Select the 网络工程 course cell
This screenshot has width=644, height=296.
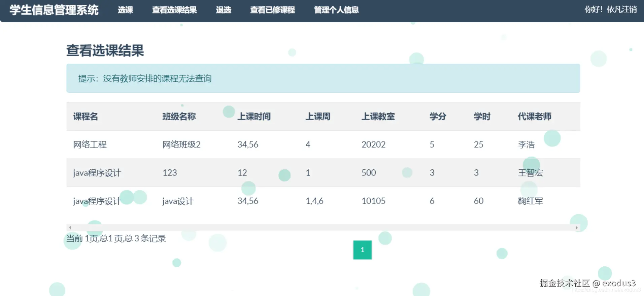[90, 144]
